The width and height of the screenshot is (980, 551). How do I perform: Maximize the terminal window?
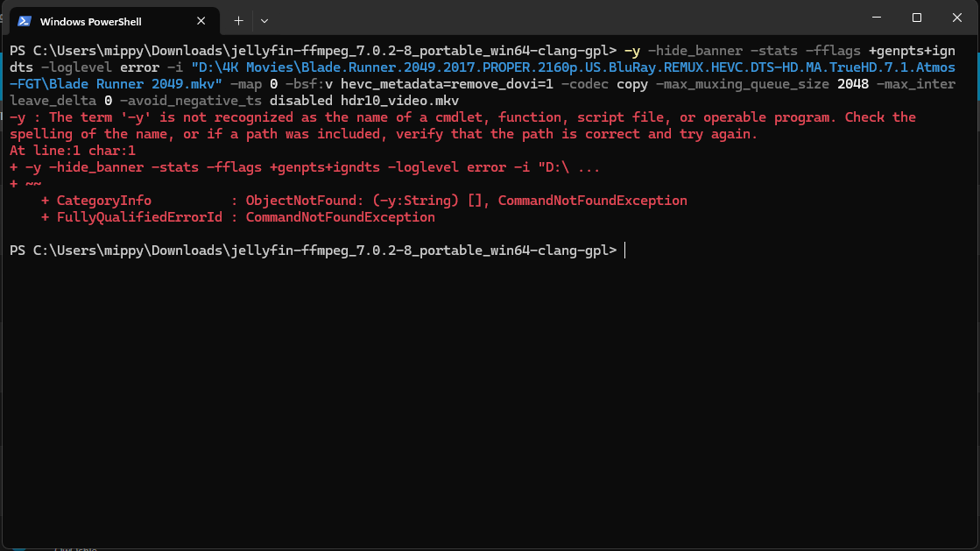(917, 18)
